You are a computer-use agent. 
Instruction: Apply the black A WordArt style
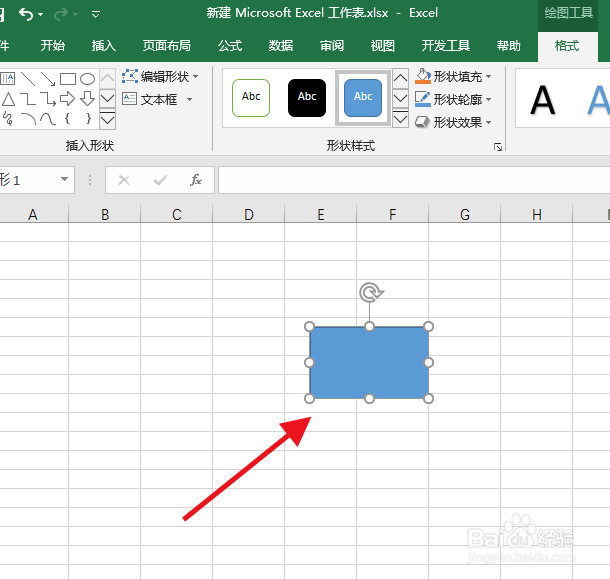pyautogui.click(x=543, y=100)
